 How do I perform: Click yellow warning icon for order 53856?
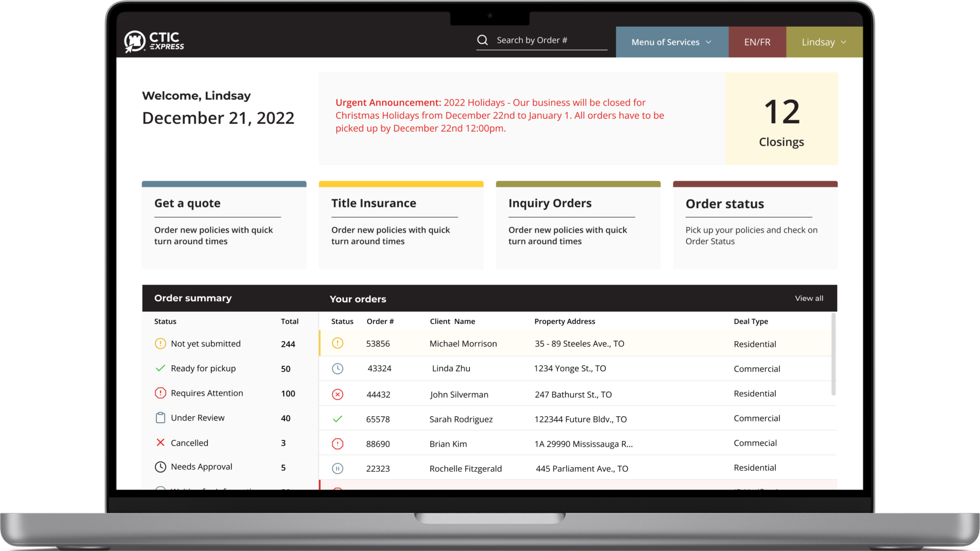[x=337, y=343]
